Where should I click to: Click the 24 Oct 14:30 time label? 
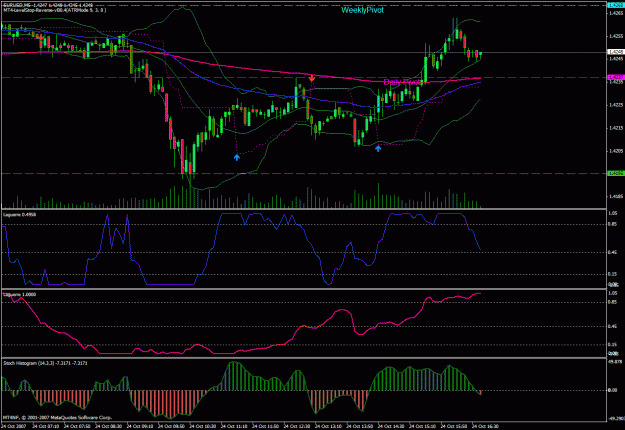(x=391, y=426)
